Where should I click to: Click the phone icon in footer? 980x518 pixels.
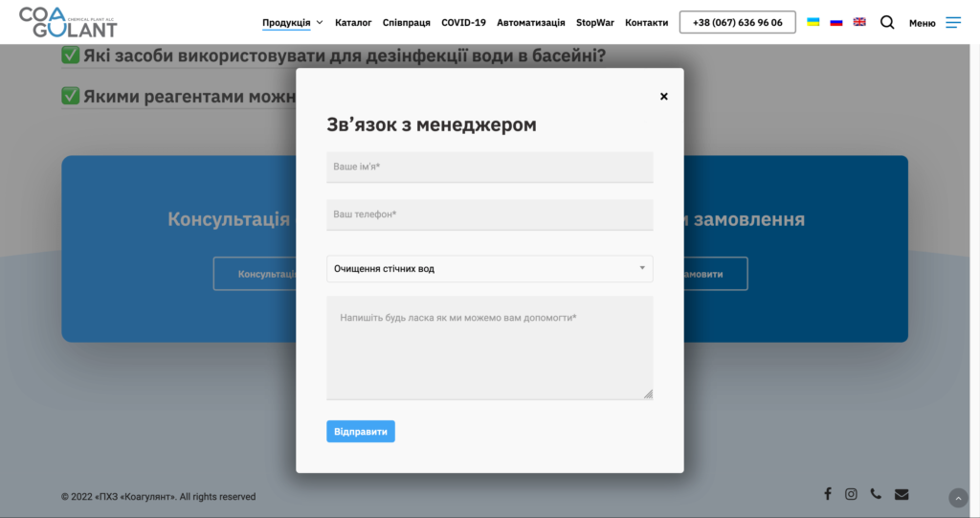876,494
